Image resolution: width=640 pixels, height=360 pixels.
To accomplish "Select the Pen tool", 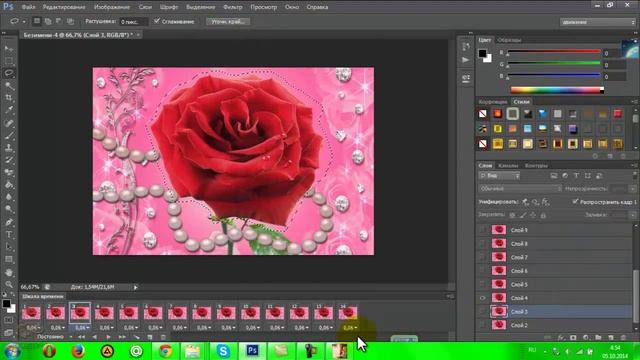I will 9,222.
